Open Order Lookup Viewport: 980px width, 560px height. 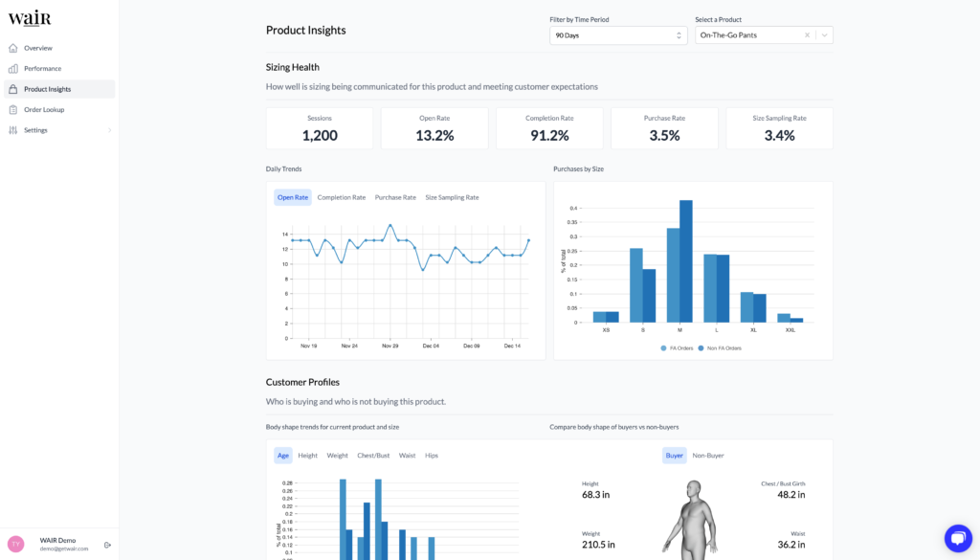tap(59, 110)
